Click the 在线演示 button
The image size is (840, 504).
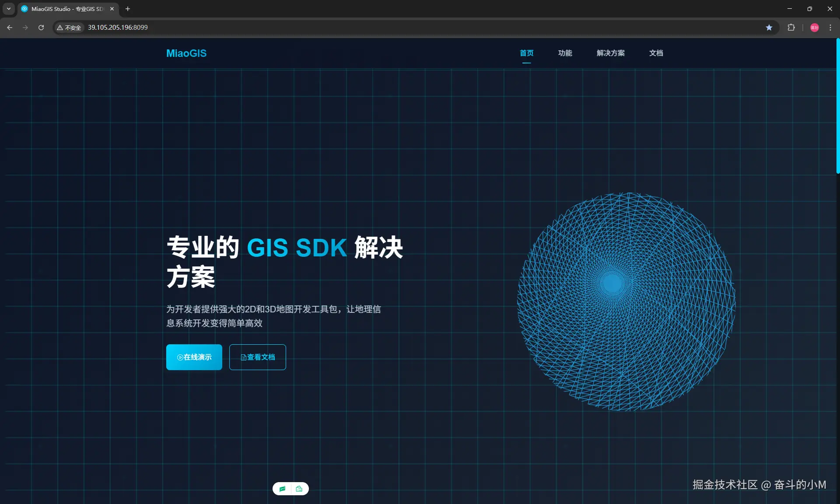click(x=194, y=357)
